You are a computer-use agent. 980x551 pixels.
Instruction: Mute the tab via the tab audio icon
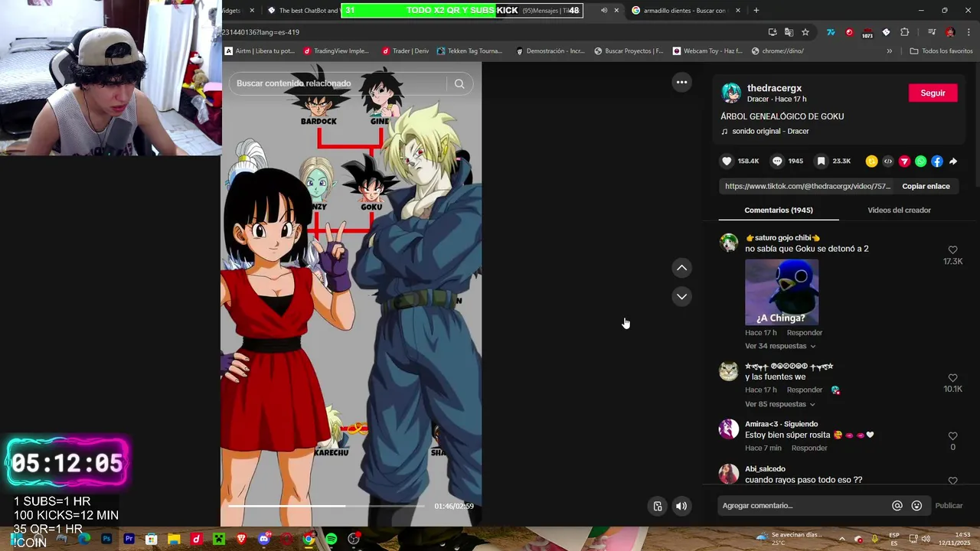click(x=604, y=11)
